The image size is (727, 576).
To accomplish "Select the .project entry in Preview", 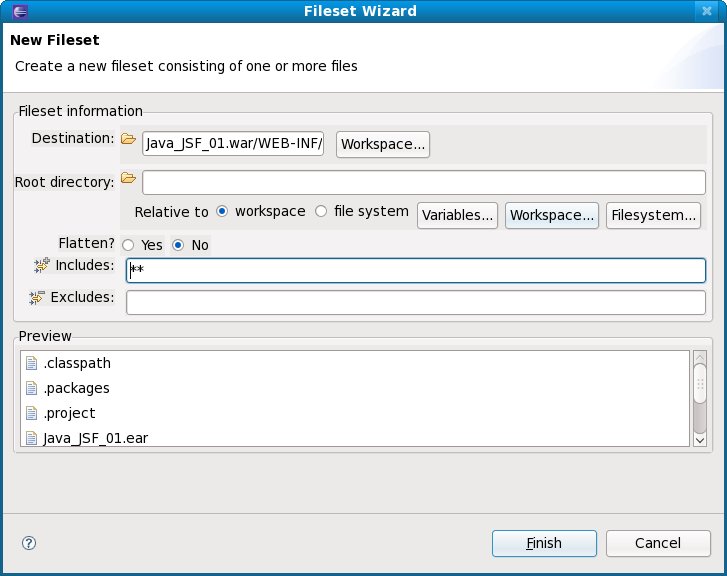I will click(x=70, y=413).
